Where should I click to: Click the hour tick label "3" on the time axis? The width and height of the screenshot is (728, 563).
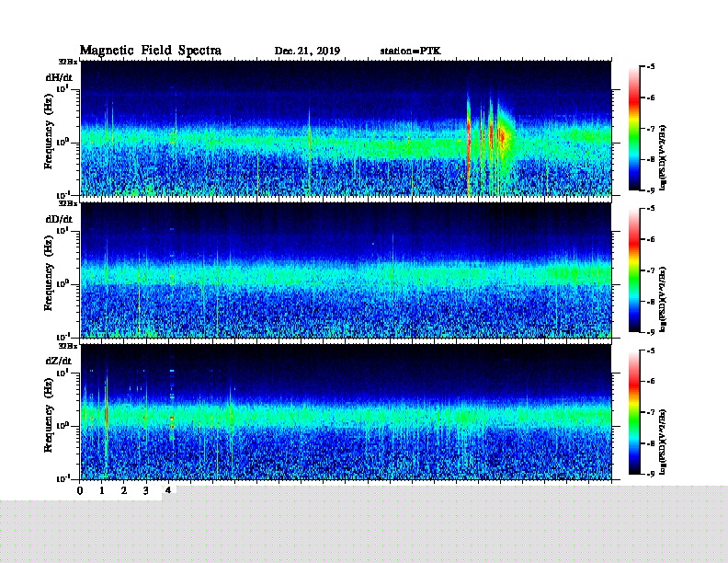pos(146,490)
